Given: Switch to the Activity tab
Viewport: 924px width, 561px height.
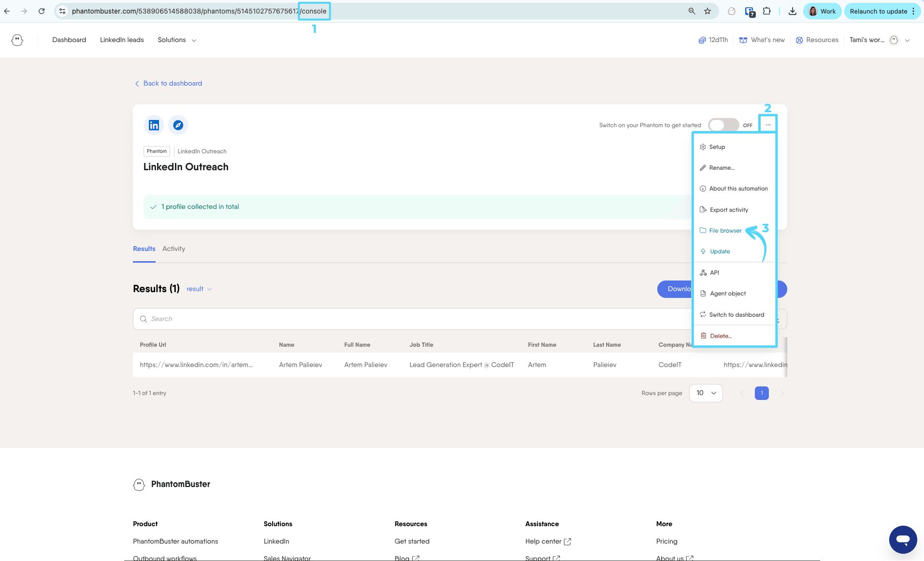Looking at the screenshot, I should click(x=173, y=249).
